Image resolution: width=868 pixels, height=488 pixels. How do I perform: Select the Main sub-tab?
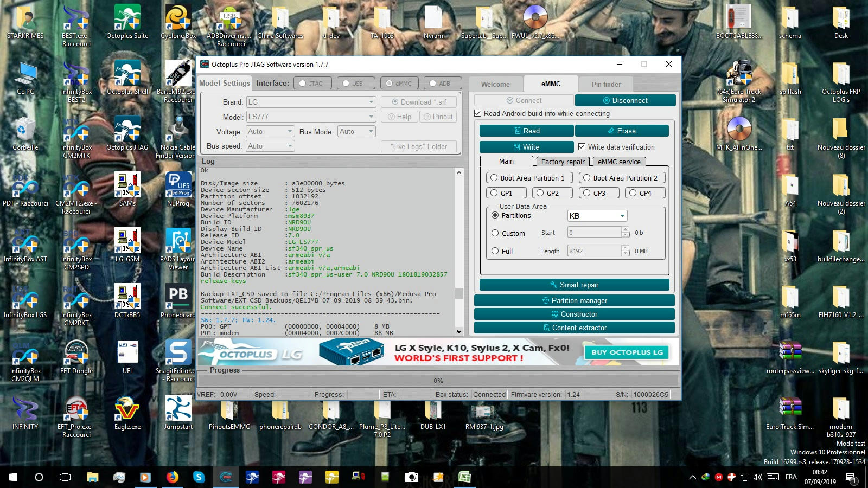click(x=506, y=162)
